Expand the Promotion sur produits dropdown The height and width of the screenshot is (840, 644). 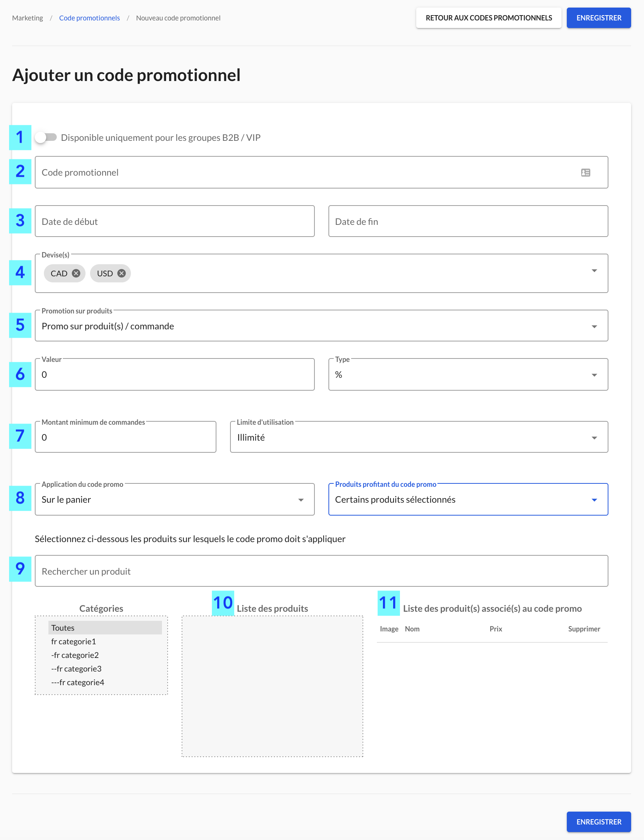[321, 326]
